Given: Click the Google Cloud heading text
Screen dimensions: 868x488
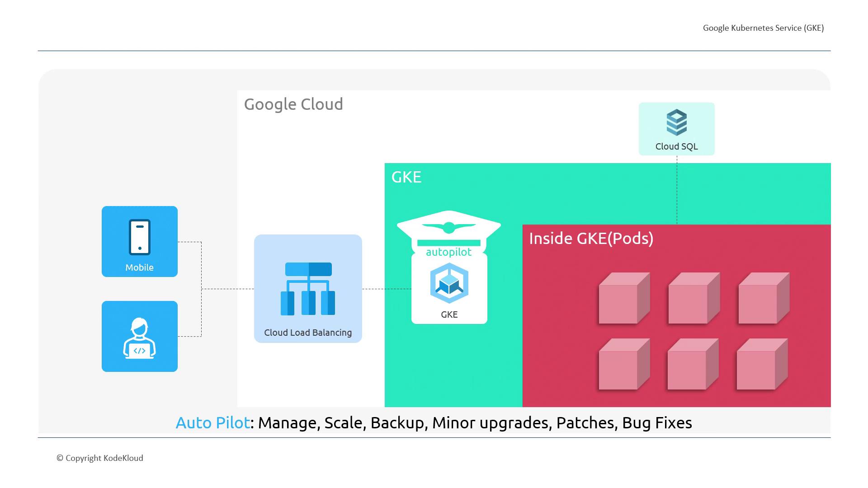Looking at the screenshot, I should (x=293, y=104).
